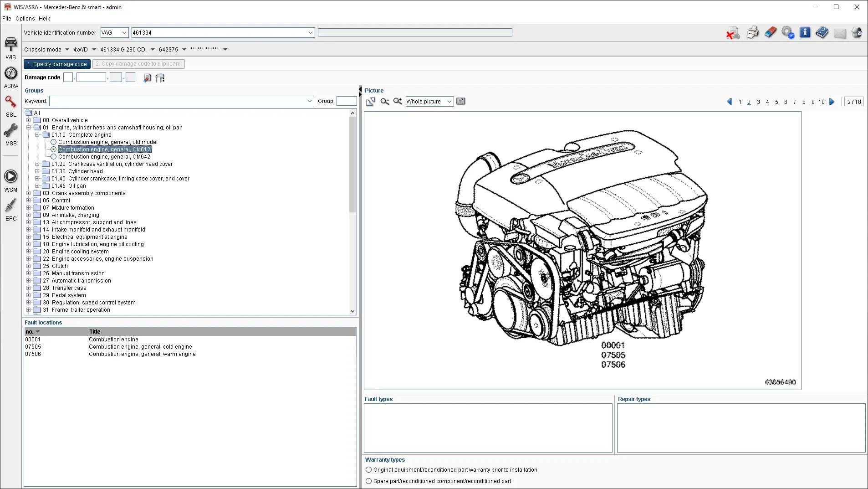Click the blue help book icon
Screen dimensions: 868x489
click(822, 33)
